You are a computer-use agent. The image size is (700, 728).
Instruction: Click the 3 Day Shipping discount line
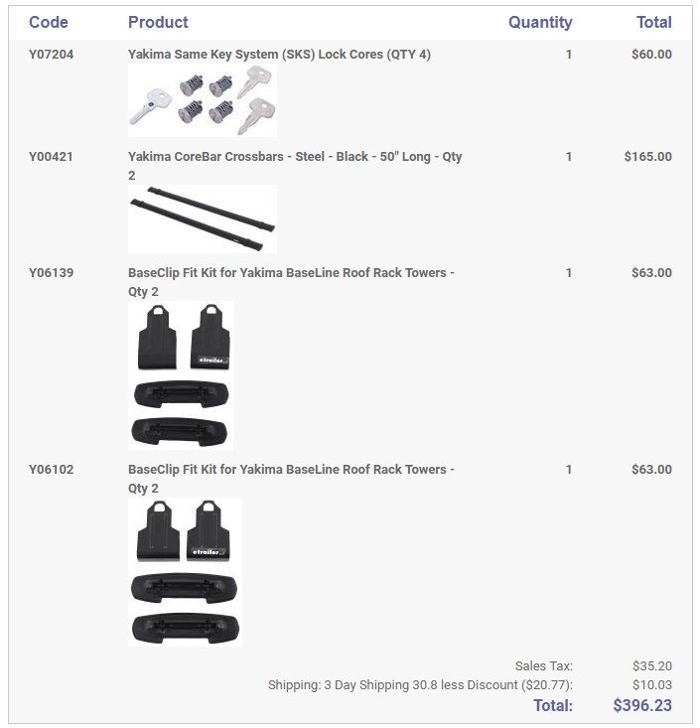click(x=420, y=685)
